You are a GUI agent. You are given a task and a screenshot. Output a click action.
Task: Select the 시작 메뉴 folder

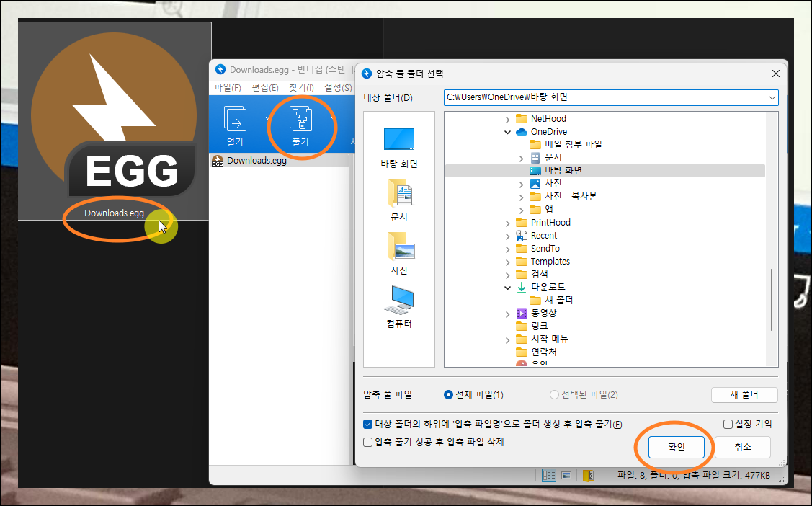click(x=543, y=339)
